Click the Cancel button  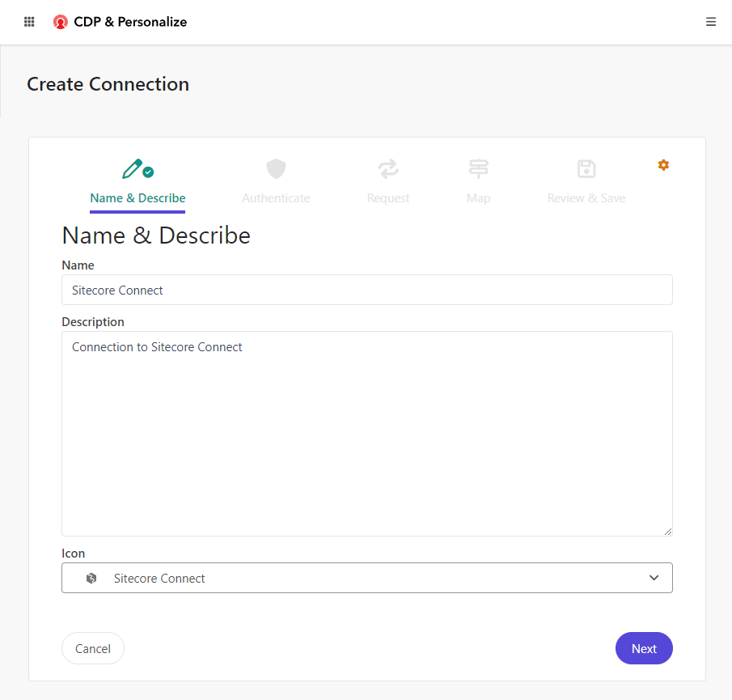(93, 648)
